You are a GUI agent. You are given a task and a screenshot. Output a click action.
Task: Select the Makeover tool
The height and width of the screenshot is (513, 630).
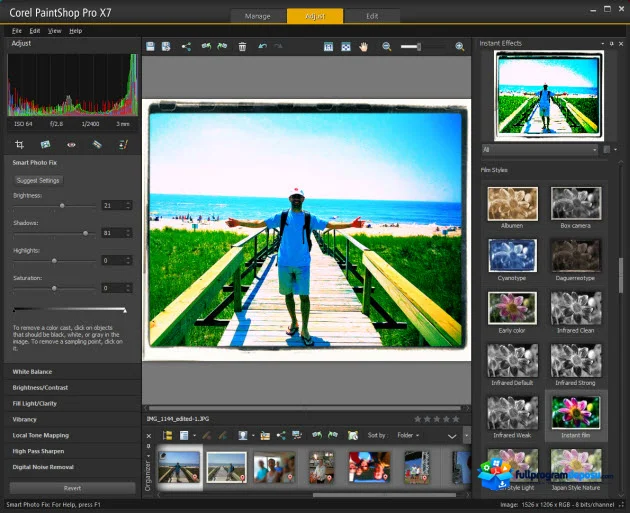point(97,145)
